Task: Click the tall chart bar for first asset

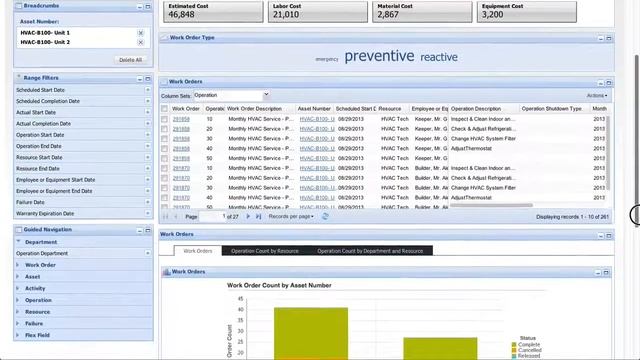Action: (311, 333)
